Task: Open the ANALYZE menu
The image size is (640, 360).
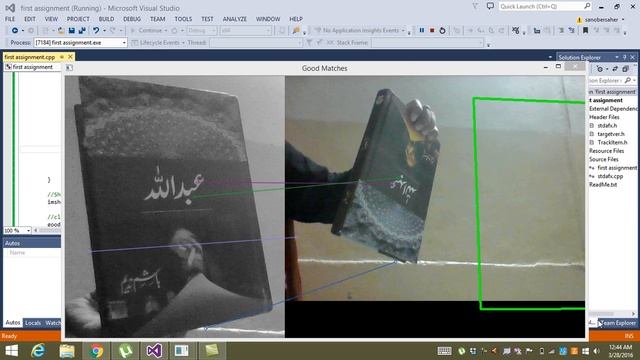Action: pyautogui.click(x=235, y=19)
